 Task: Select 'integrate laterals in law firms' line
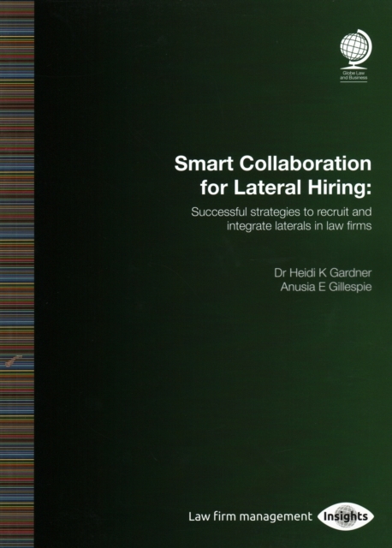point(299,226)
